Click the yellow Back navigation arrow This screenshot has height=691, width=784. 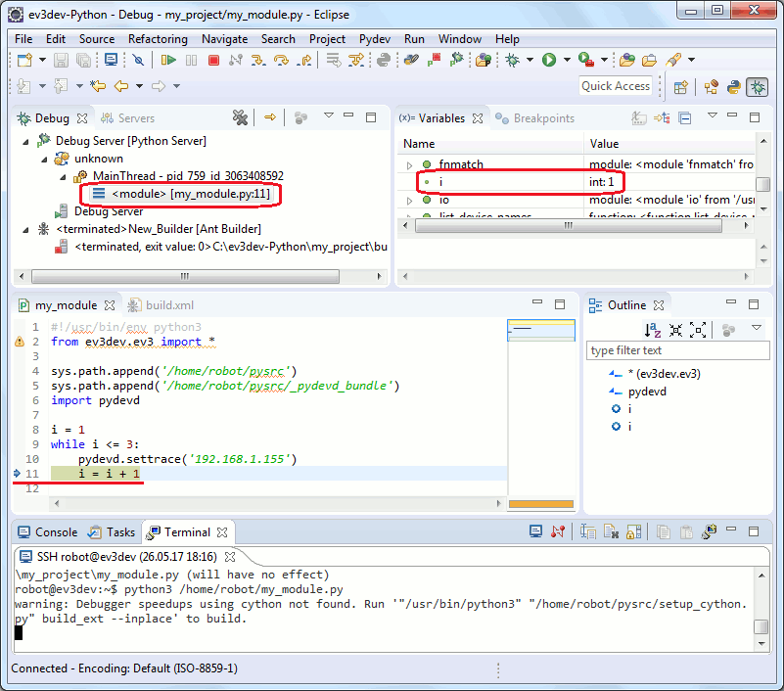click(x=121, y=86)
